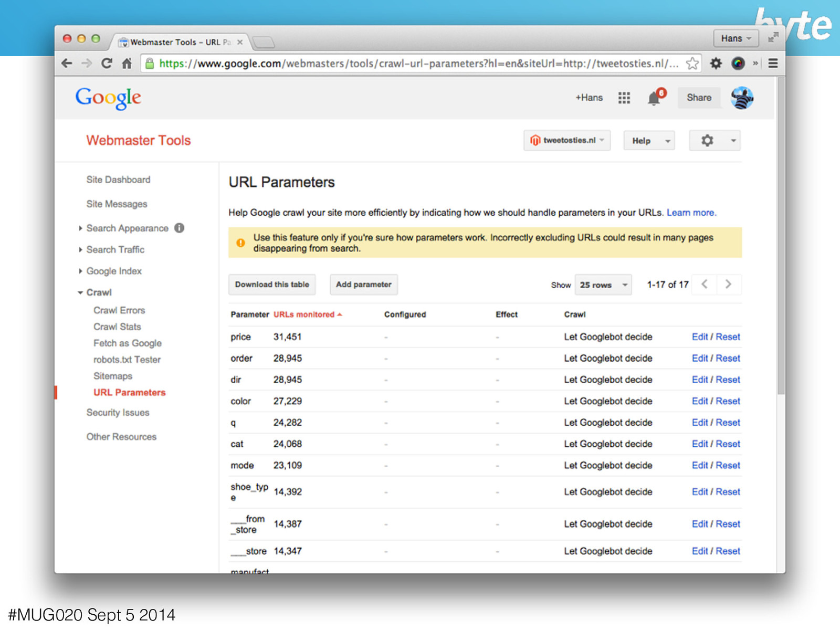The width and height of the screenshot is (840, 630).
Task: Close the Webmaster Tools tab
Action: 240,42
